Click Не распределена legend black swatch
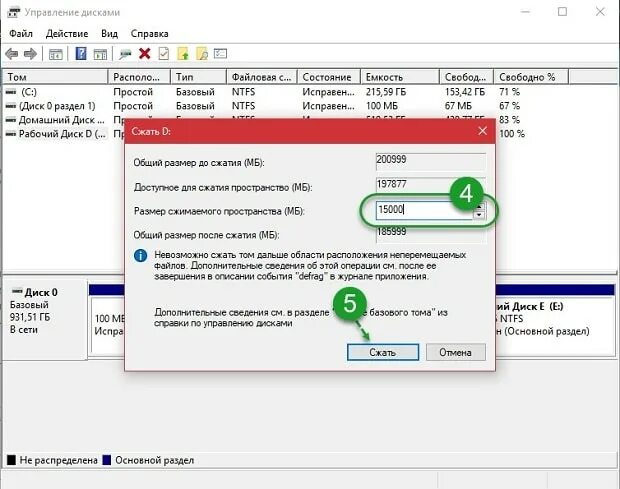 click(11, 460)
